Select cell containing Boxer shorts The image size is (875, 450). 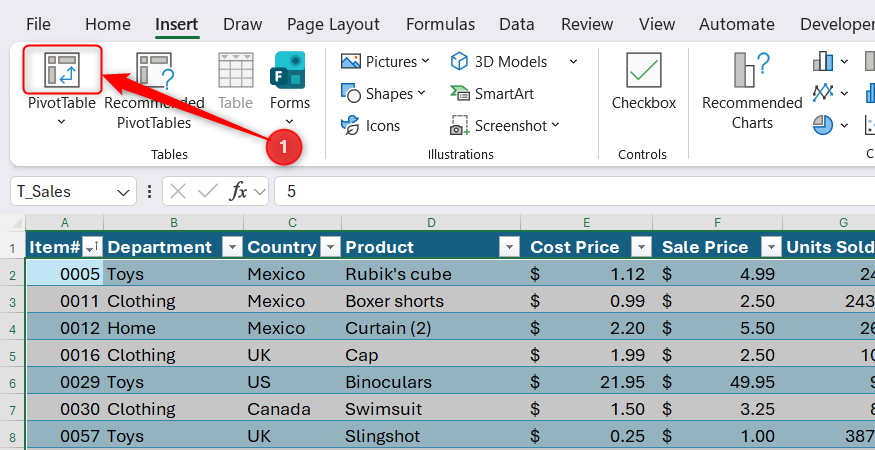click(431, 301)
